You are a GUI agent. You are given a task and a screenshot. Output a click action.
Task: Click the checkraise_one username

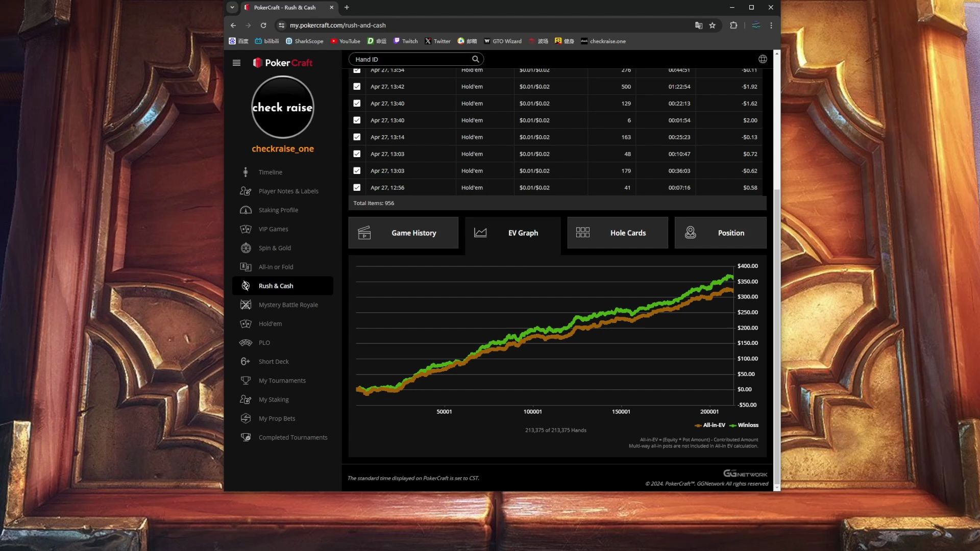pyautogui.click(x=282, y=149)
